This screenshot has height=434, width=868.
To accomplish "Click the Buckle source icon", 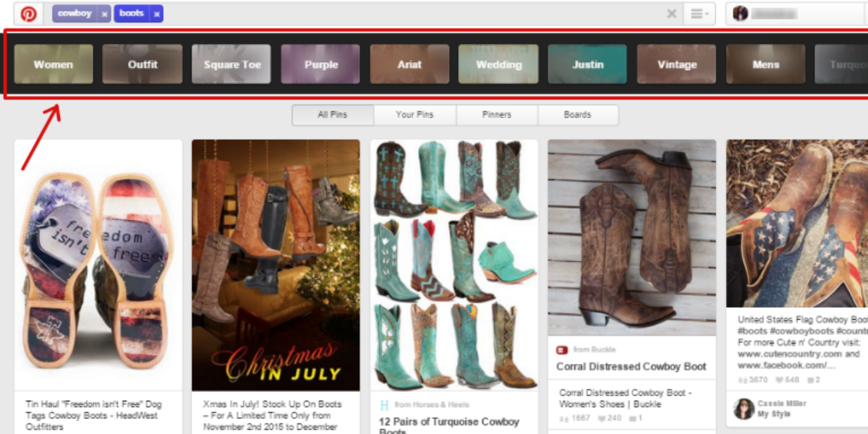I will [562, 350].
